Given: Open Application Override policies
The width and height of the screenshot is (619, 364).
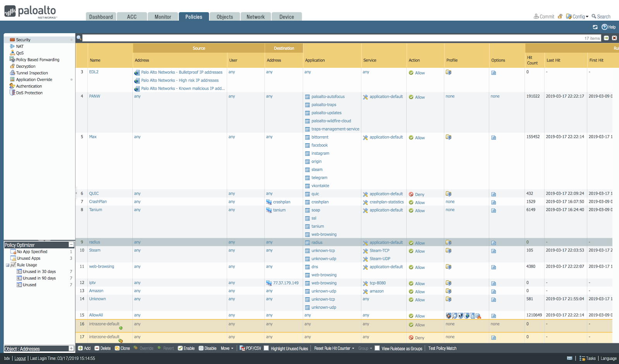Looking at the screenshot, I should (x=34, y=79).
